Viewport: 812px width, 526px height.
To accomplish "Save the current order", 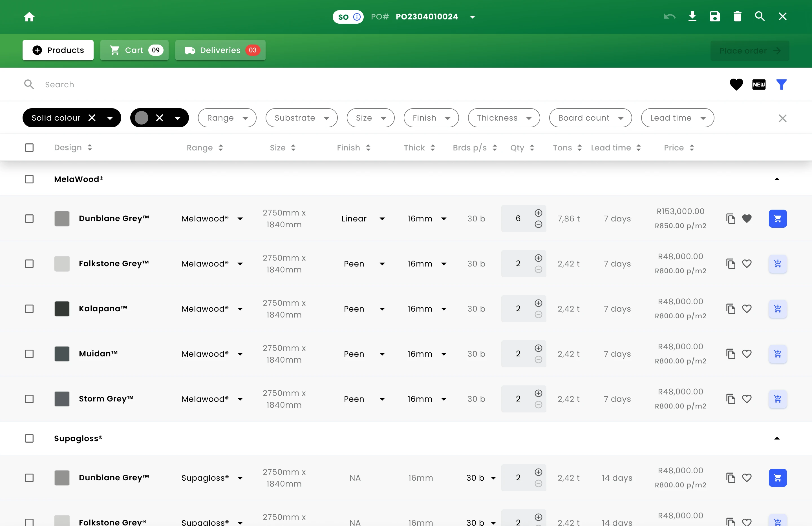I will click(715, 16).
